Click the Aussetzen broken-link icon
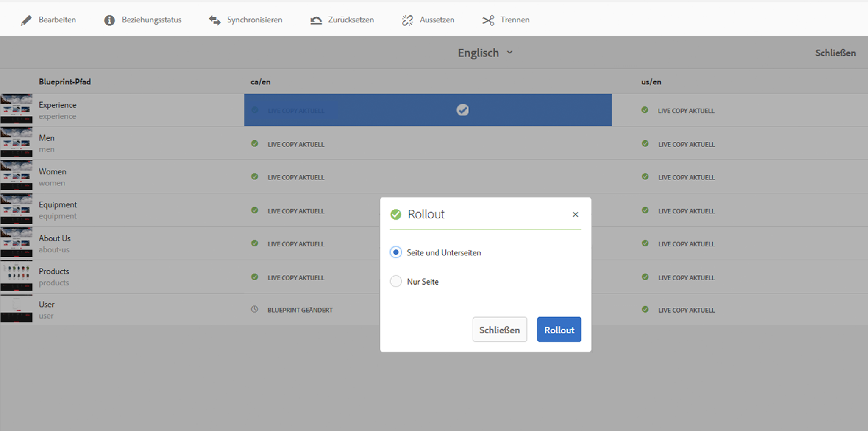Image resolution: width=868 pixels, height=431 pixels. click(x=408, y=20)
